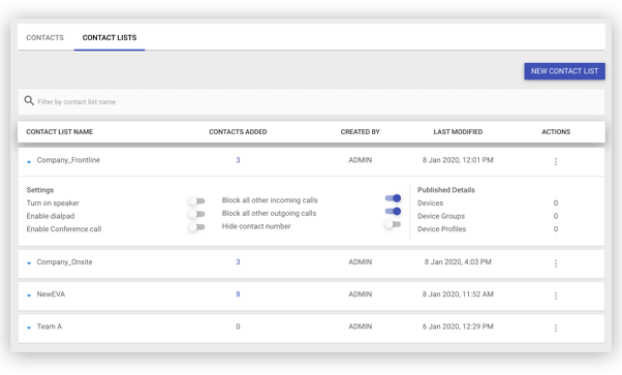The width and height of the screenshot is (622, 375).
Task: Click the Device Profiles label
Action: click(x=442, y=229)
